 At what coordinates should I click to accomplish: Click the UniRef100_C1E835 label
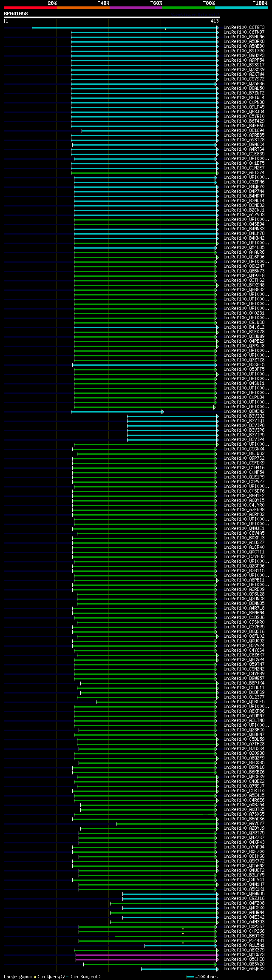pyautogui.click(x=244, y=154)
